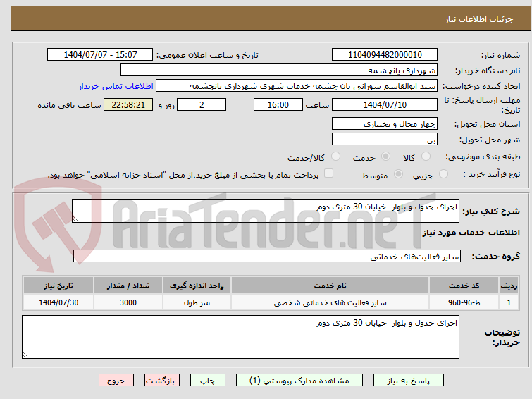Click the گروه خدمت field
Viewport: 532px width, 399px height.
point(267,257)
